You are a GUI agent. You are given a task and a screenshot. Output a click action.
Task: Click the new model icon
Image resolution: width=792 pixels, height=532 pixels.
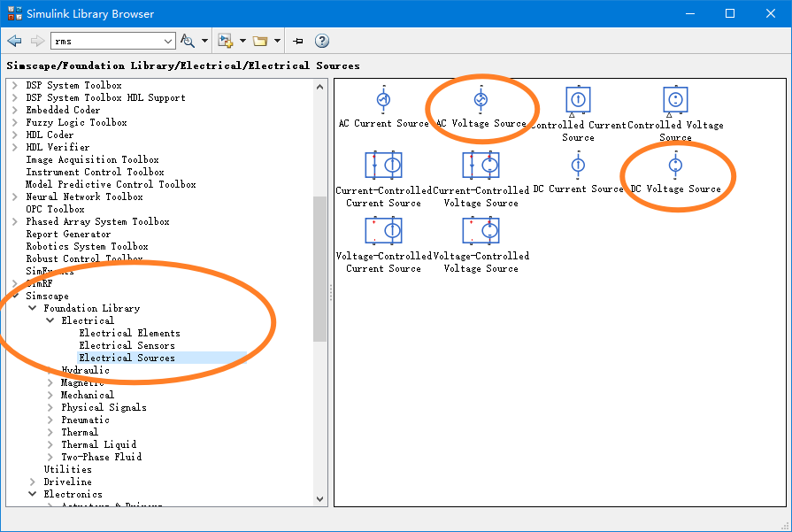tap(226, 41)
